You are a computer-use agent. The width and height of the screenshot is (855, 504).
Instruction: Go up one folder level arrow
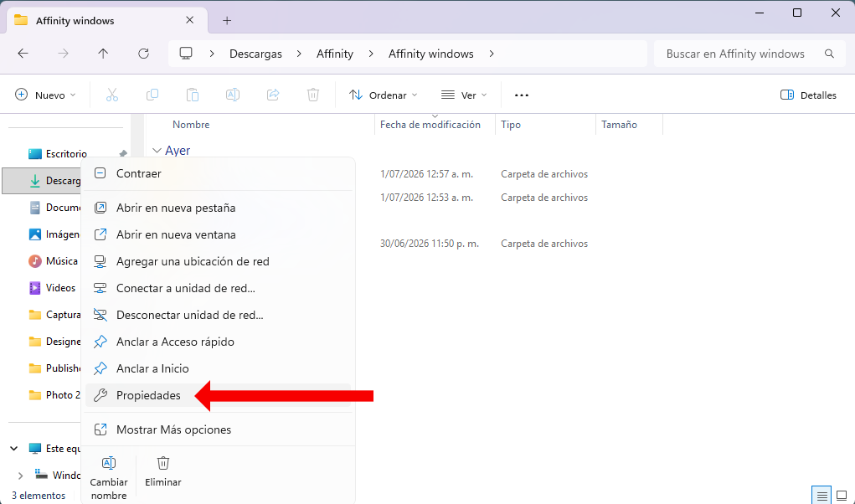tap(103, 54)
